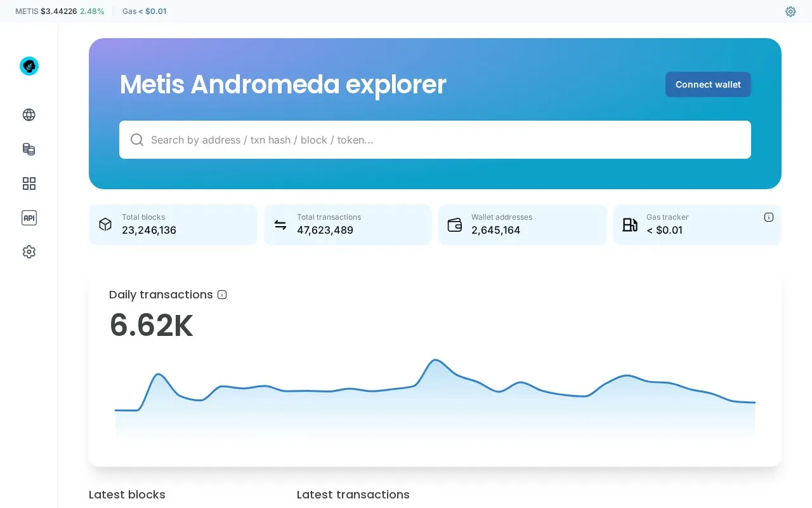
Task: Click the 23,246,136 total blocks value
Action: pos(149,231)
